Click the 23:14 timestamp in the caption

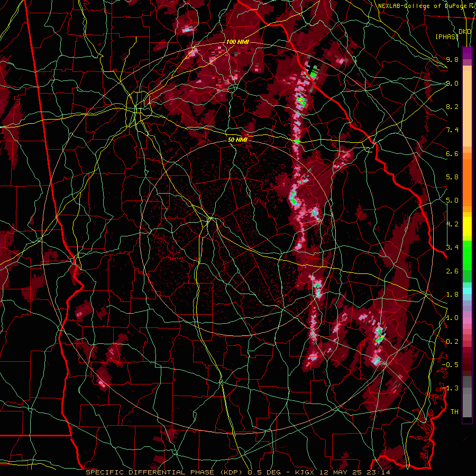379,472
